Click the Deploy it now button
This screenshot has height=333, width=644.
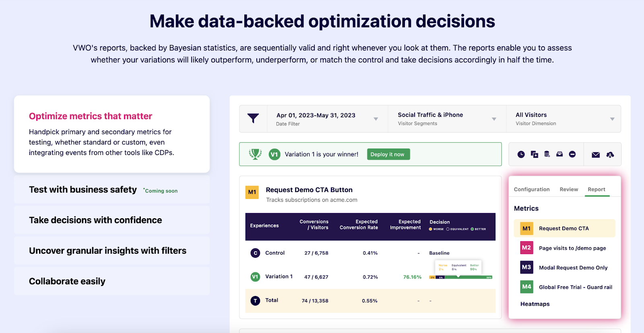(388, 154)
